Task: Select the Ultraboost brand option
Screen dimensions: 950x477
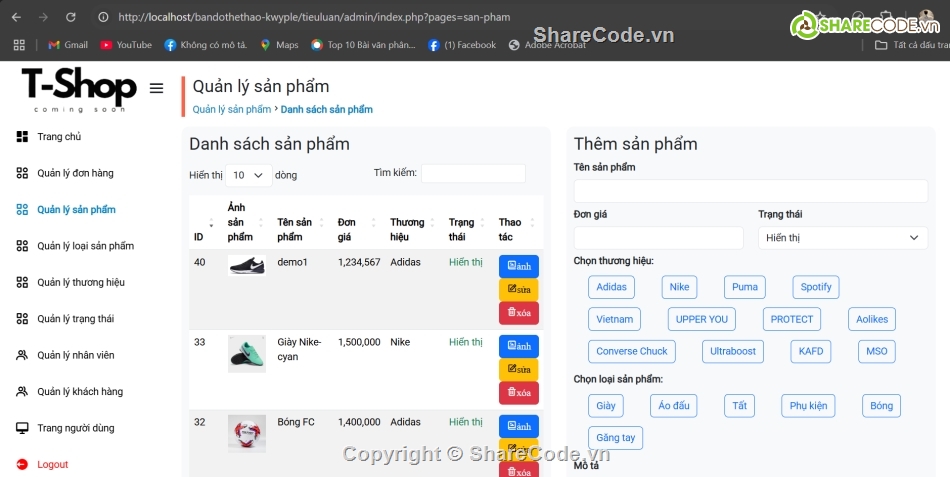Action: click(x=733, y=352)
